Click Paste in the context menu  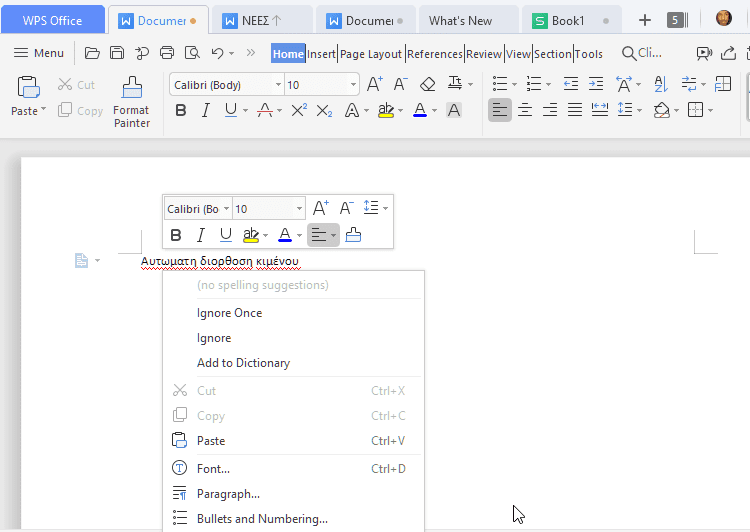click(x=293, y=441)
